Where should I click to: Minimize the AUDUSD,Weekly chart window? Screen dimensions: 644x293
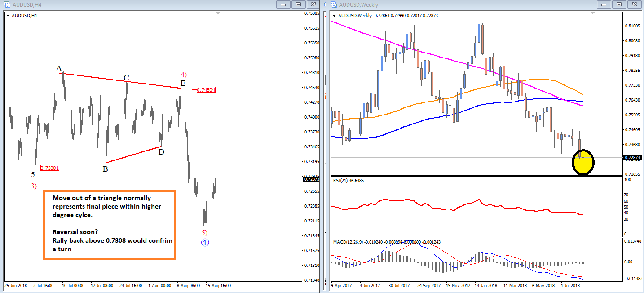pos(604,4)
